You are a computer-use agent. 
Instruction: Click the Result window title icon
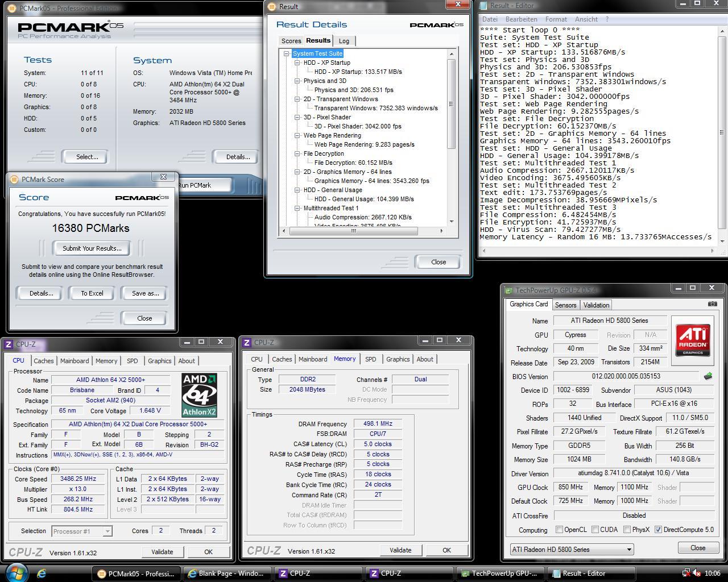pyautogui.click(x=272, y=6)
